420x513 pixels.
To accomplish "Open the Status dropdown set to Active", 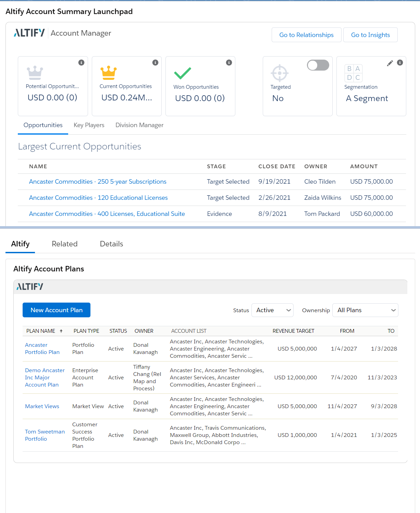I will point(273,310).
